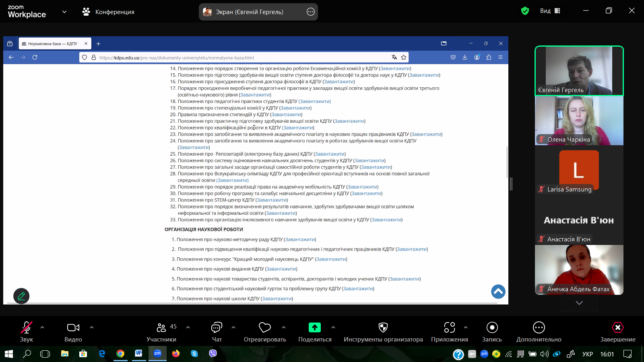Screen dimensions: 644x362
Task: Open the Вид view menu
Action: coord(550,11)
